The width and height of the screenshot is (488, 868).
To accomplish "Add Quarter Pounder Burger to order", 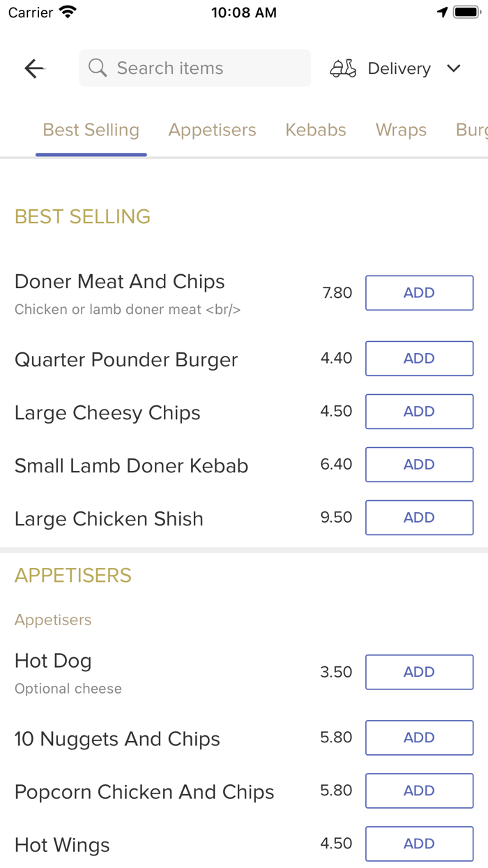I will pos(419,359).
